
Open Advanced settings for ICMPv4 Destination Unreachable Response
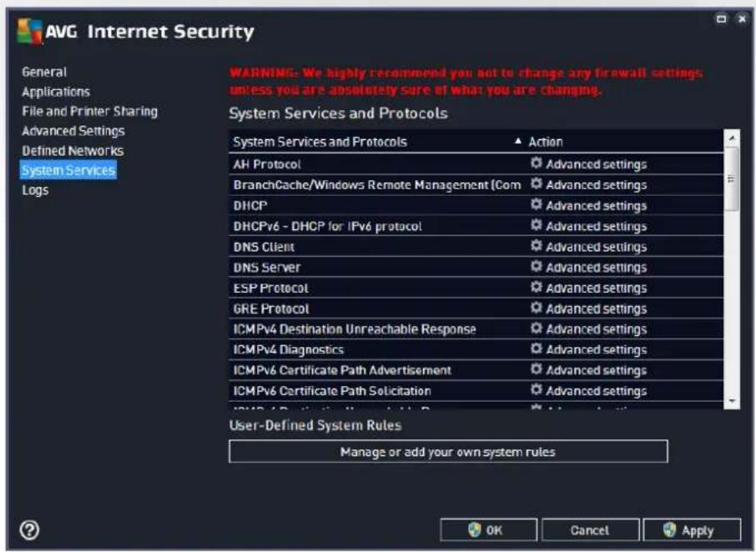[x=596, y=329]
